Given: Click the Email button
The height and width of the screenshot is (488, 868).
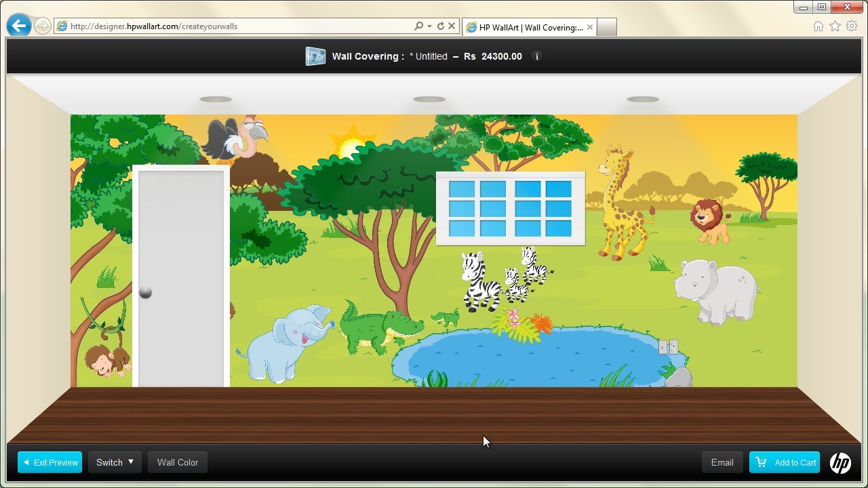Looking at the screenshot, I should 722,462.
